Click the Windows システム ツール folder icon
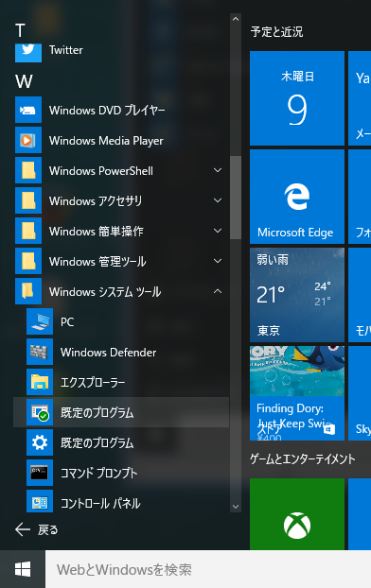This screenshot has height=588, width=371. [x=28, y=291]
